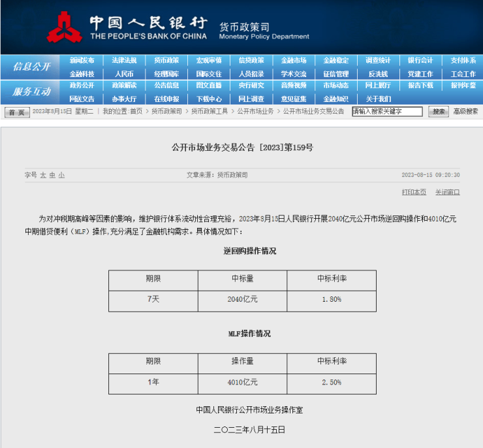Go to 下载中心 page
Screen dimensions: 483x448
pos(209,99)
